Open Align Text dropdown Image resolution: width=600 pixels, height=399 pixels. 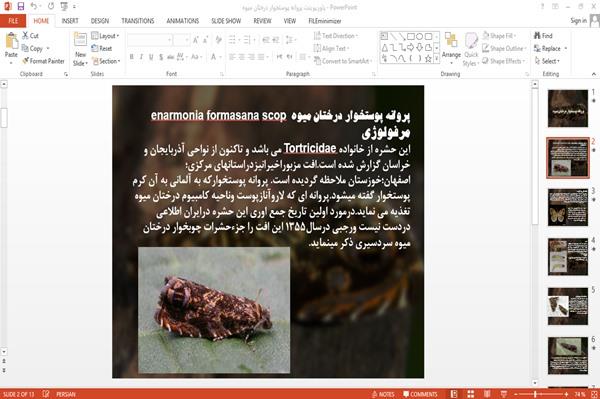(x=331, y=48)
